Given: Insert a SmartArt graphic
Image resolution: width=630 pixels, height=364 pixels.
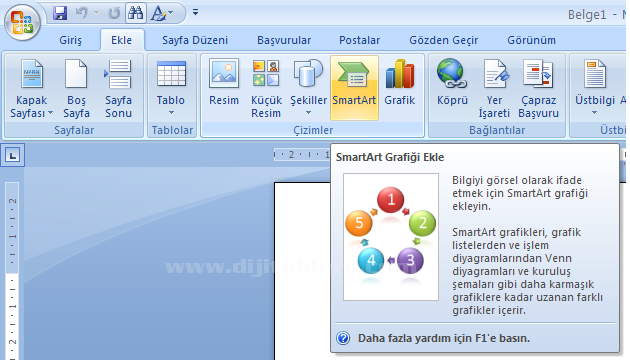Looking at the screenshot, I should coord(354,88).
